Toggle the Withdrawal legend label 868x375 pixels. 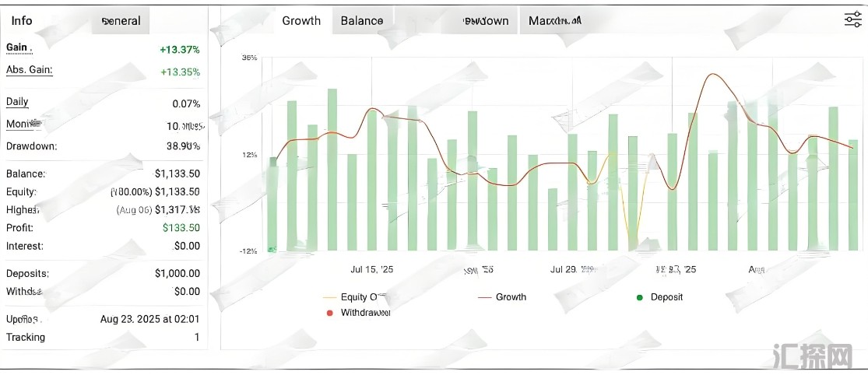click(365, 313)
